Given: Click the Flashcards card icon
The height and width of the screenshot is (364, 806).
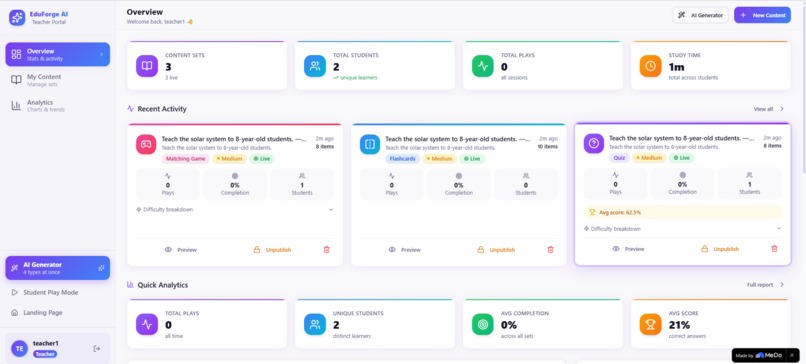Looking at the screenshot, I should click(370, 144).
